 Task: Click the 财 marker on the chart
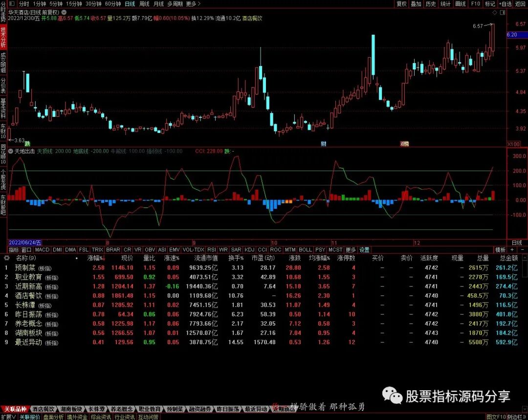coord(323,144)
